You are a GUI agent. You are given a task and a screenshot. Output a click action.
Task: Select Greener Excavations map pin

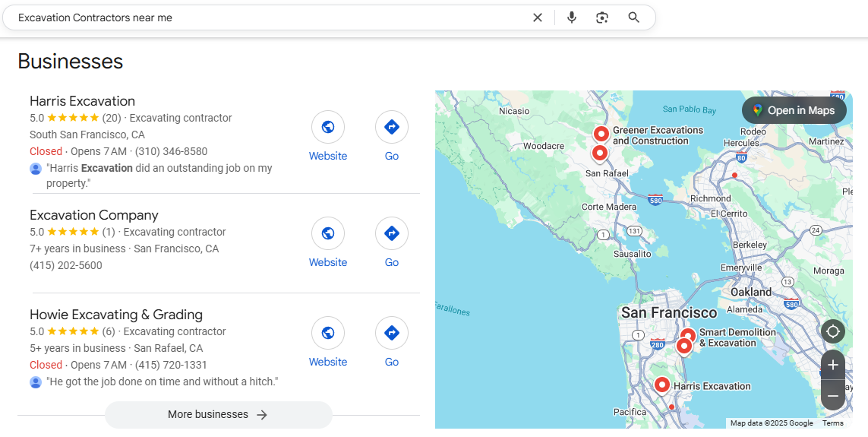pyautogui.click(x=601, y=134)
